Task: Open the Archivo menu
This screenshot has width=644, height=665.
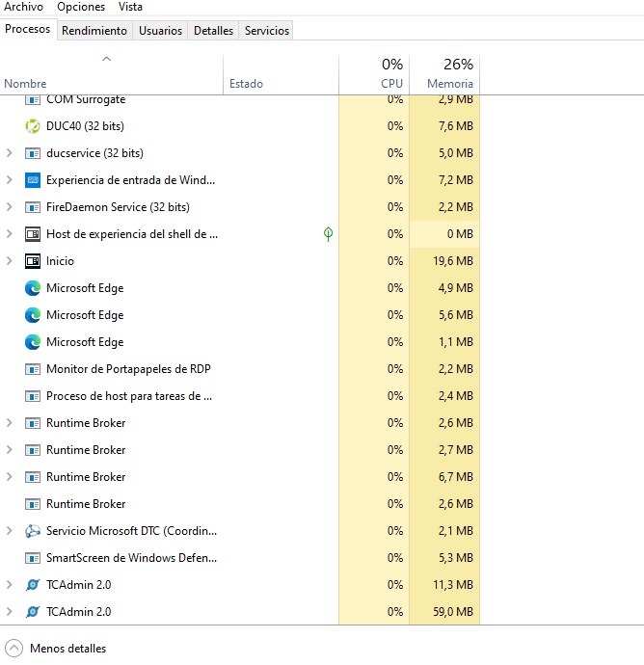Action: pyautogui.click(x=24, y=7)
